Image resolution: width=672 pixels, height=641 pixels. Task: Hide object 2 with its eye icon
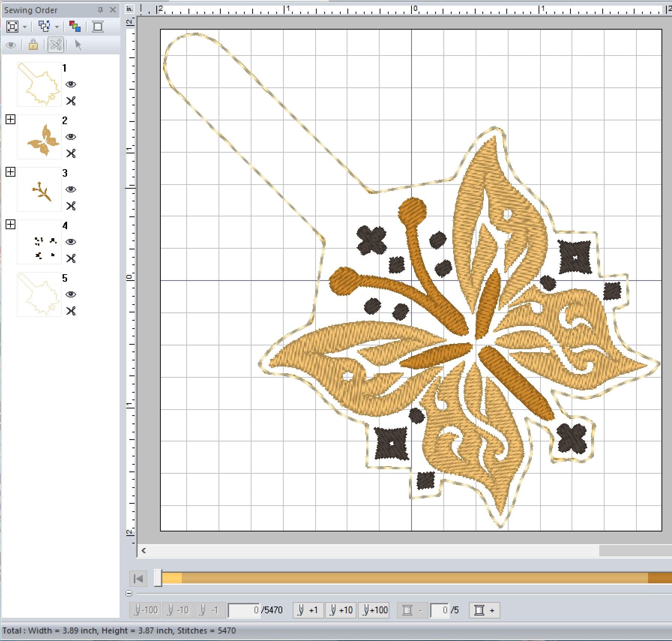point(71,137)
